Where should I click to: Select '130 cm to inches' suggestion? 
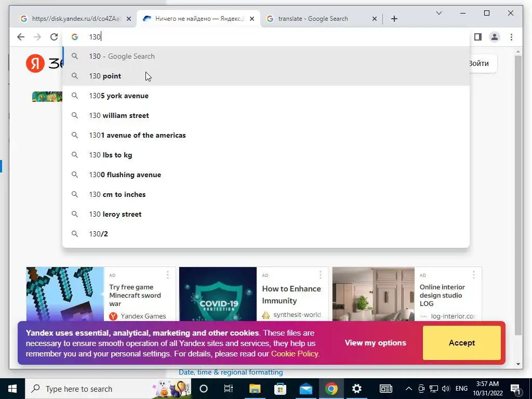pyautogui.click(x=266, y=194)
